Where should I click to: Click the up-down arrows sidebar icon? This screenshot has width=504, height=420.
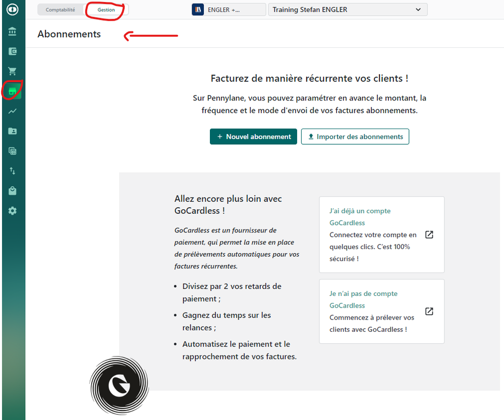click(x=12, y=171)
